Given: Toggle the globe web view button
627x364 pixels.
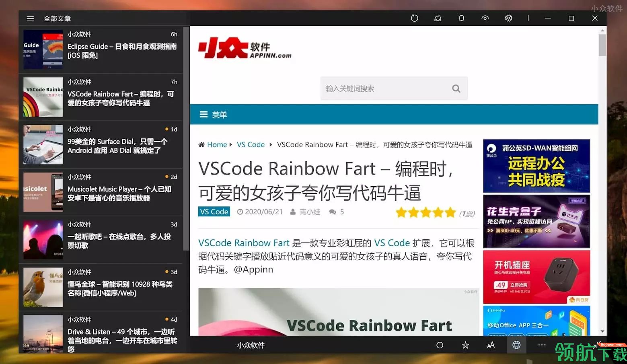Looking at the screenshot, I should click(x=516, y=345).
